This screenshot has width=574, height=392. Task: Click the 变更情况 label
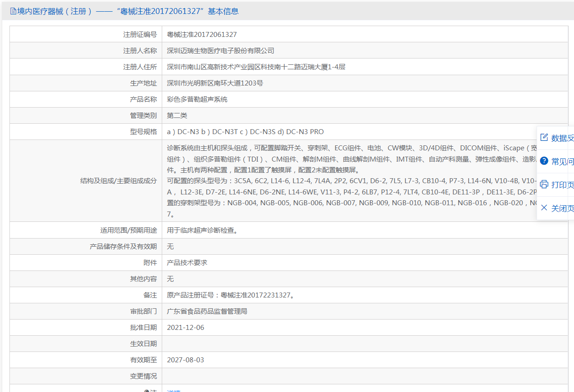pos(143,376)
